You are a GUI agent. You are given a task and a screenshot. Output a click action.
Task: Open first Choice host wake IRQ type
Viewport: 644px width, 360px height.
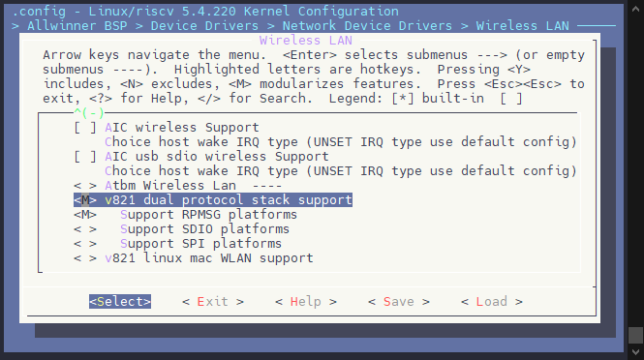341,142
